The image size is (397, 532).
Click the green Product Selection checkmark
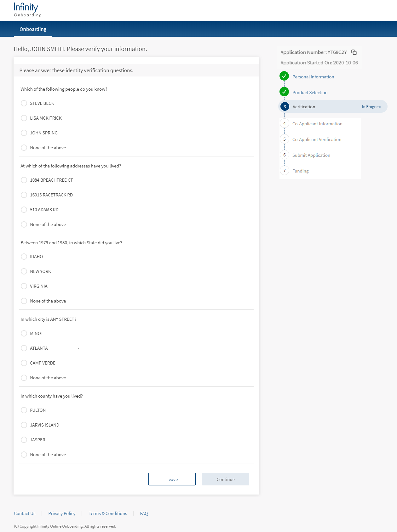click(284, 92)
